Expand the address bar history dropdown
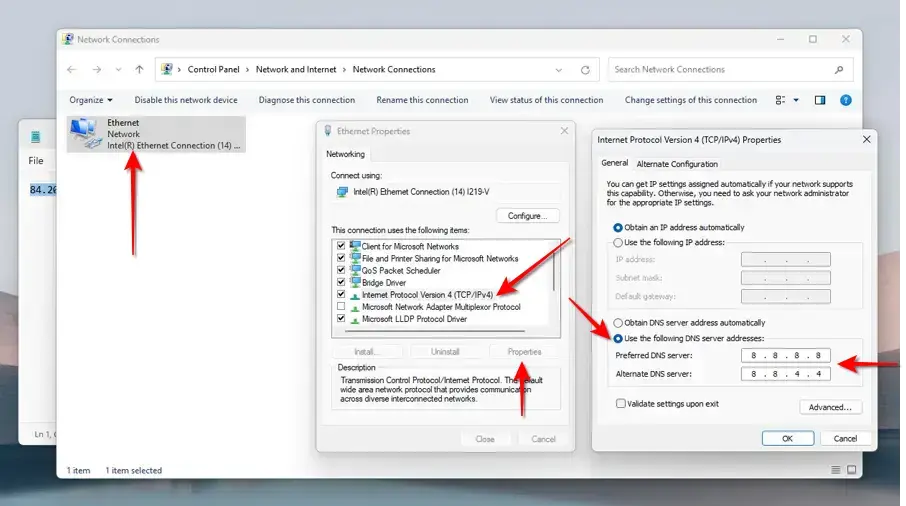The width and height of the screenshot is (906, 506). point(559,70)
